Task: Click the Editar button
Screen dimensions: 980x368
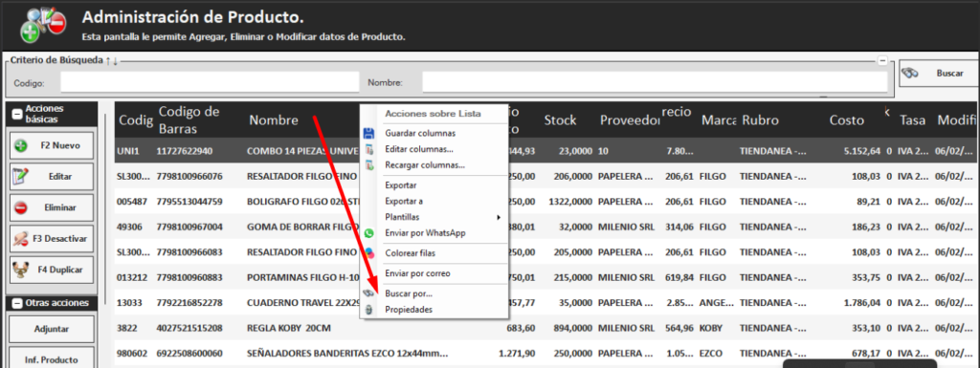Action: [52, 177]
